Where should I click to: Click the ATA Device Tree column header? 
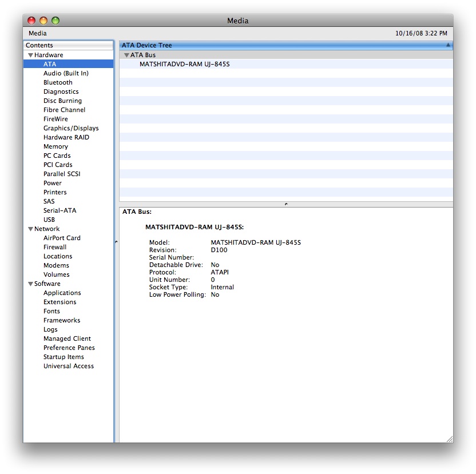[x=286, y=45]
